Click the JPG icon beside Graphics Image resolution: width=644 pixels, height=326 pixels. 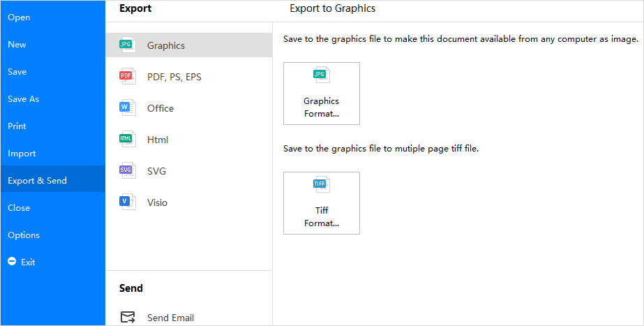click(x=127, y=45)
